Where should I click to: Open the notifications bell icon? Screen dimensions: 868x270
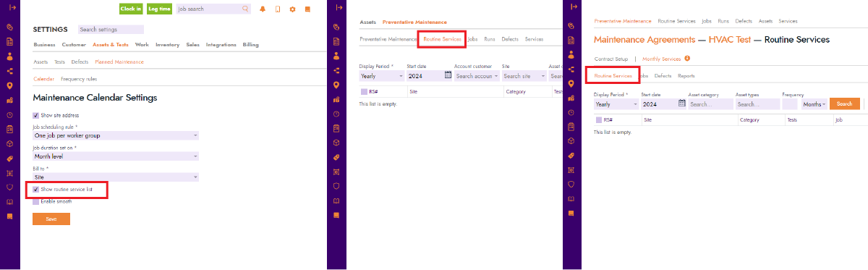[262, 9]
